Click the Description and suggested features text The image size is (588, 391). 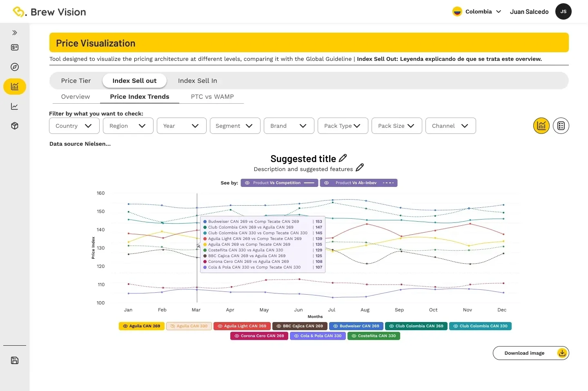click(x=303, y=169)
